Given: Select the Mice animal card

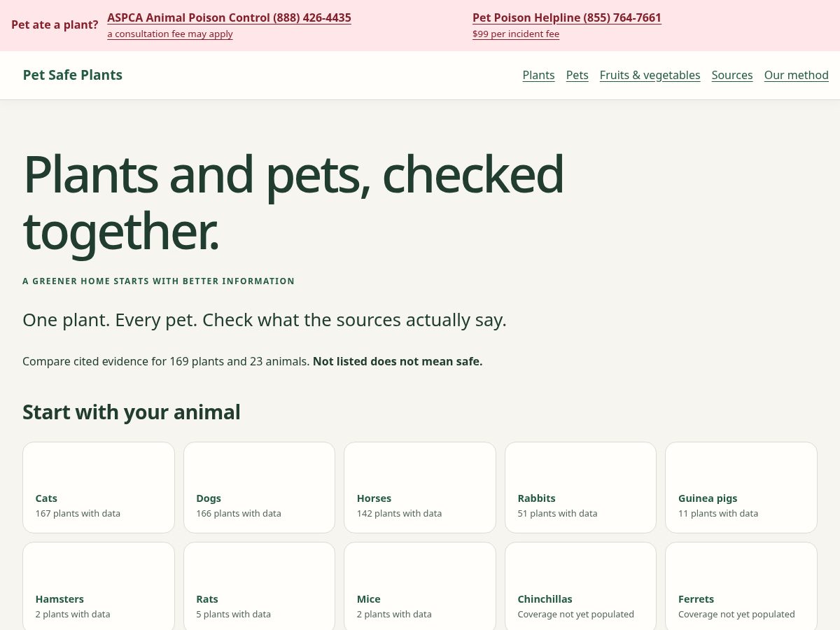Looking at the screenshot, I should [x=420, y=587].
